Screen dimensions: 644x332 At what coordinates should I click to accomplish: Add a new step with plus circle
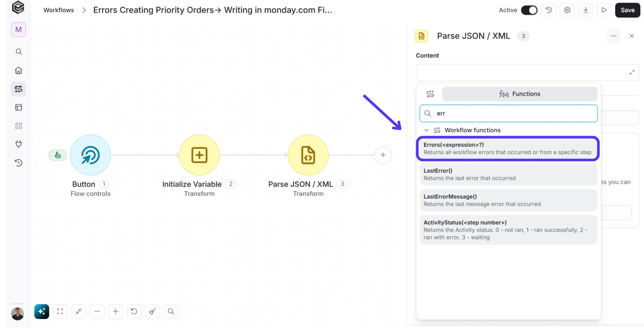(x=383, y=155)
